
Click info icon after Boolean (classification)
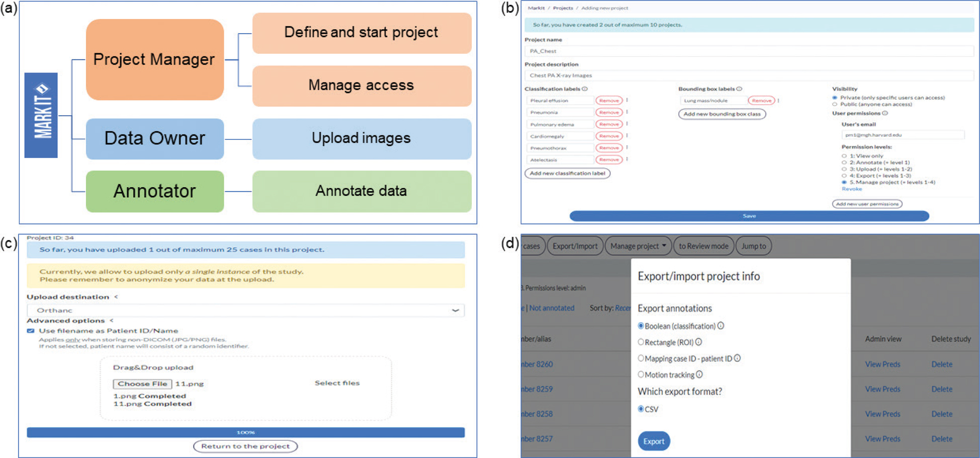(x=721, y=326)
